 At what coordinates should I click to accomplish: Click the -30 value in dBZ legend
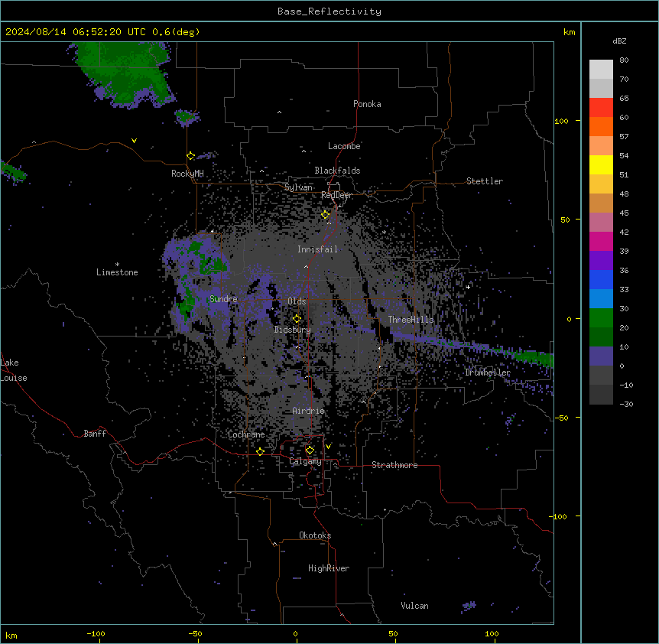pyautogui.click(x=626, y=404)
